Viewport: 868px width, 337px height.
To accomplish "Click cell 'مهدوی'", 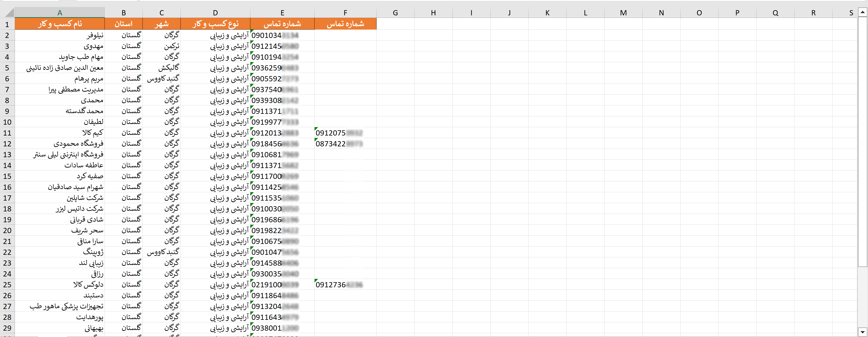I will (60, 46).
